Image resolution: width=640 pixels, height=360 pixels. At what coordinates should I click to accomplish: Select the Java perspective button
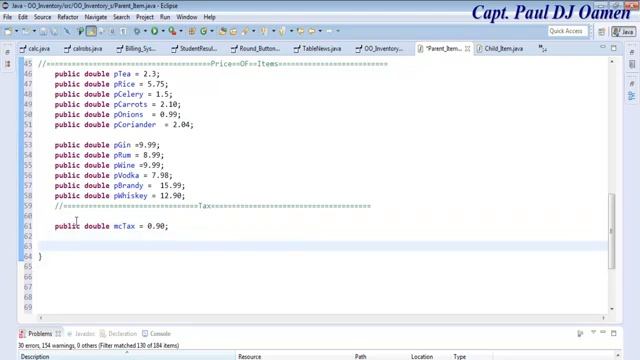coord(623,32)
